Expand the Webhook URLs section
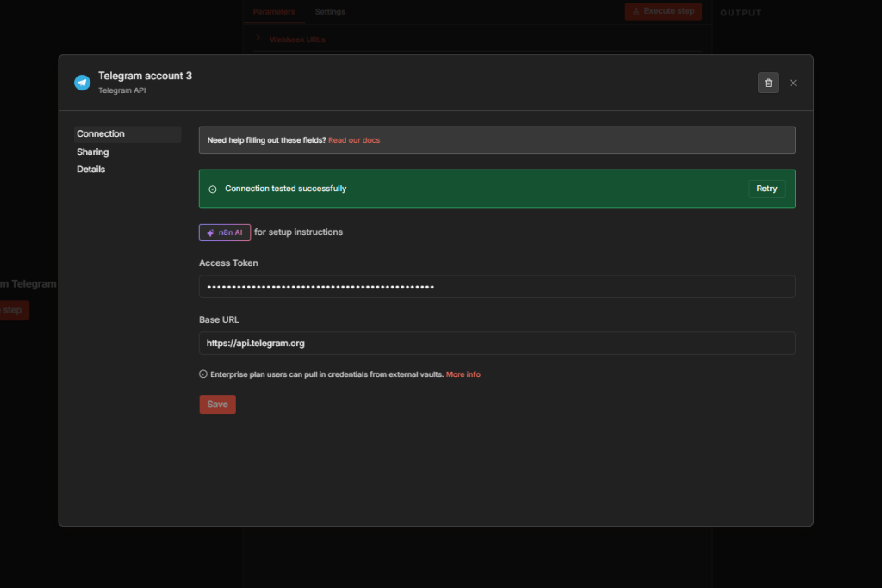The height and width of the screenshot is (588, 882). (x=297, y=39)
